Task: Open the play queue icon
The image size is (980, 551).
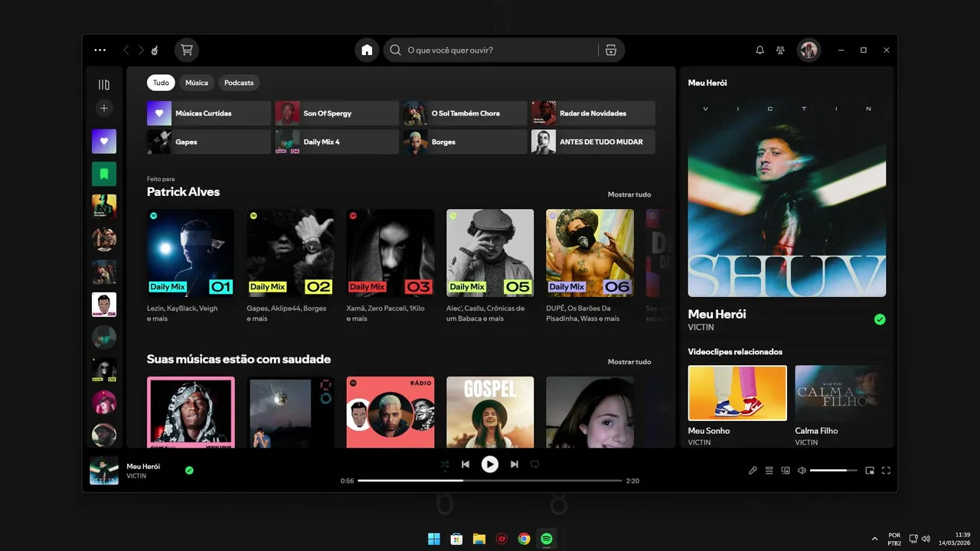Action: pyautogui.click(x=769, y=471)
